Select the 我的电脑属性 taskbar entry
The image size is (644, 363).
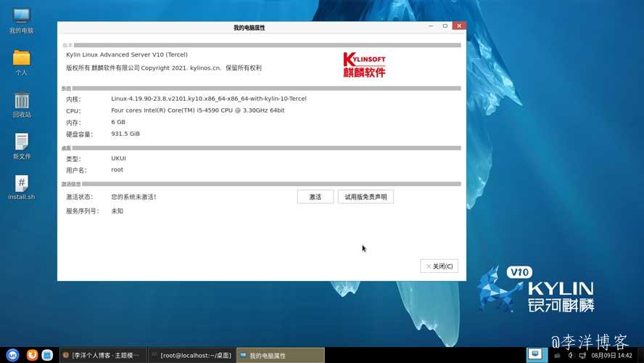[280, 355]
